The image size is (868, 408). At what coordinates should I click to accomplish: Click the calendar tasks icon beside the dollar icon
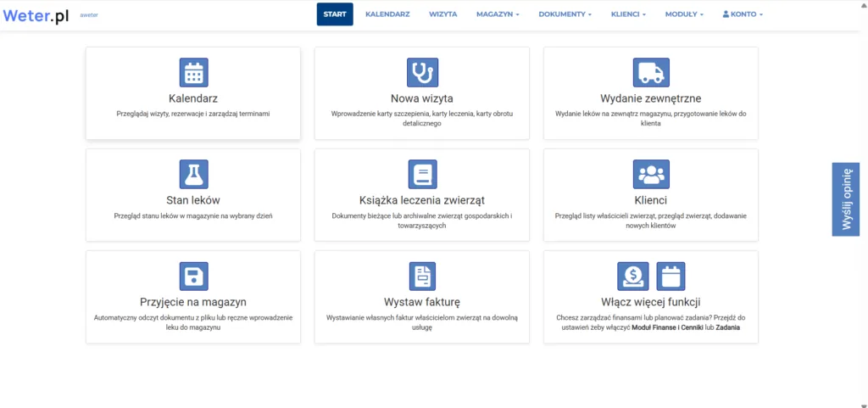coord(670,277)
